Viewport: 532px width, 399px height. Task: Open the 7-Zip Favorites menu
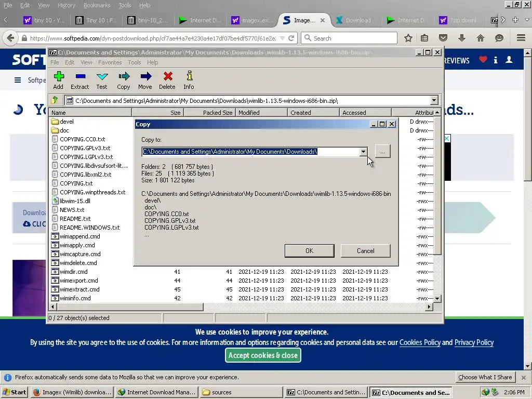pyautogui.click(x=110, y=62)
